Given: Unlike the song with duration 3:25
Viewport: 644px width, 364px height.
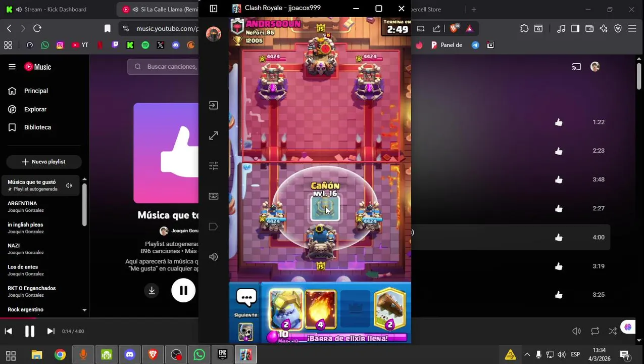Looking at the screenshot, I should pos(559,295).
